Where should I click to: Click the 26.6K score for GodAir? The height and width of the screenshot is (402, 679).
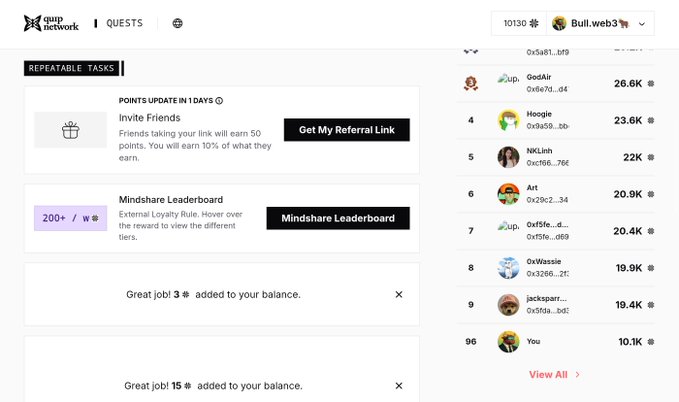tap(628, 84)
